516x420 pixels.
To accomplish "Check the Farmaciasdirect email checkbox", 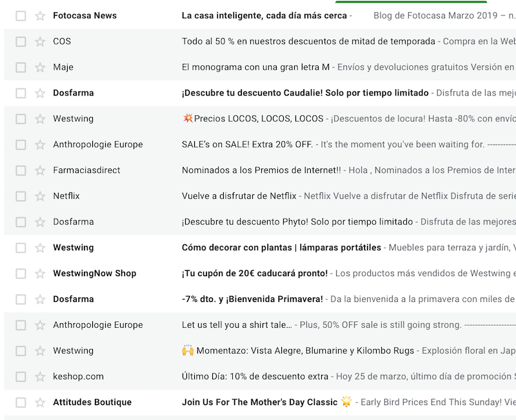I will click(x=21, y=170).
